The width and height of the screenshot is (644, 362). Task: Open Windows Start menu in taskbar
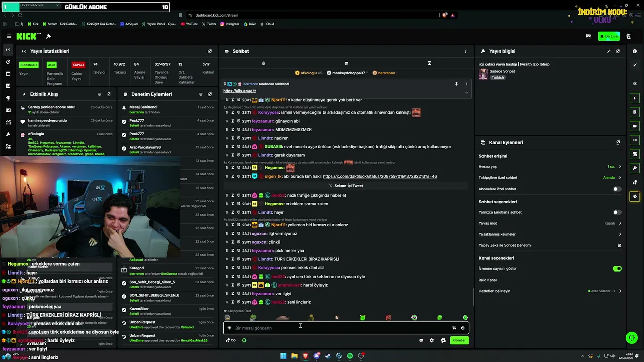[283, 356]
